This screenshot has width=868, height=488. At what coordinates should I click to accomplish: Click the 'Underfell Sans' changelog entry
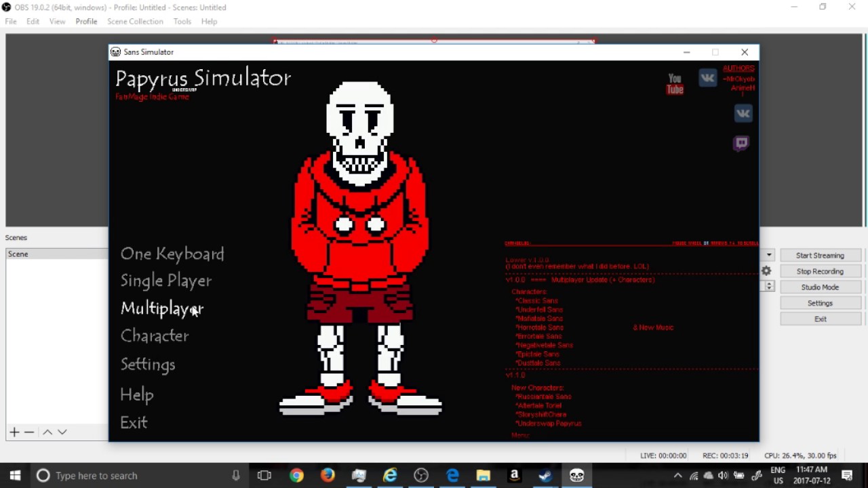coord(540,310)
